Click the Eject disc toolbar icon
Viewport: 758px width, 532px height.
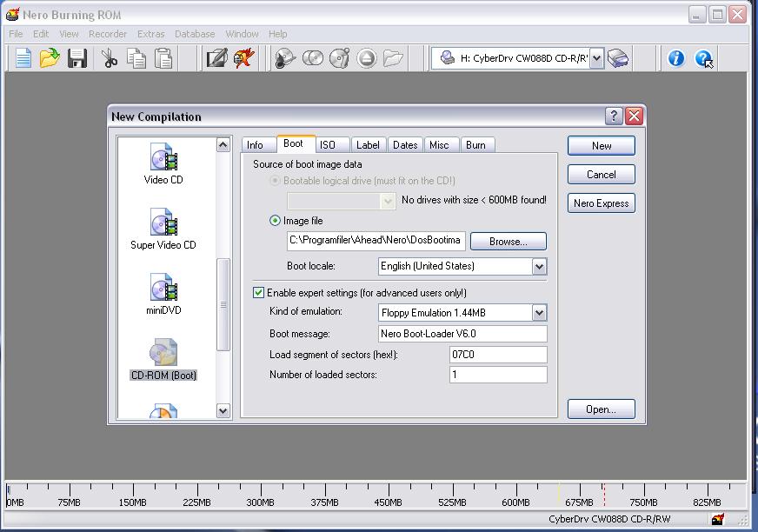click(x=367, y=59)
